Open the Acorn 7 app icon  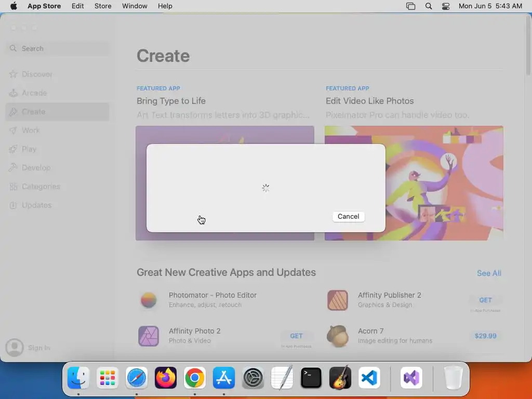338,336
